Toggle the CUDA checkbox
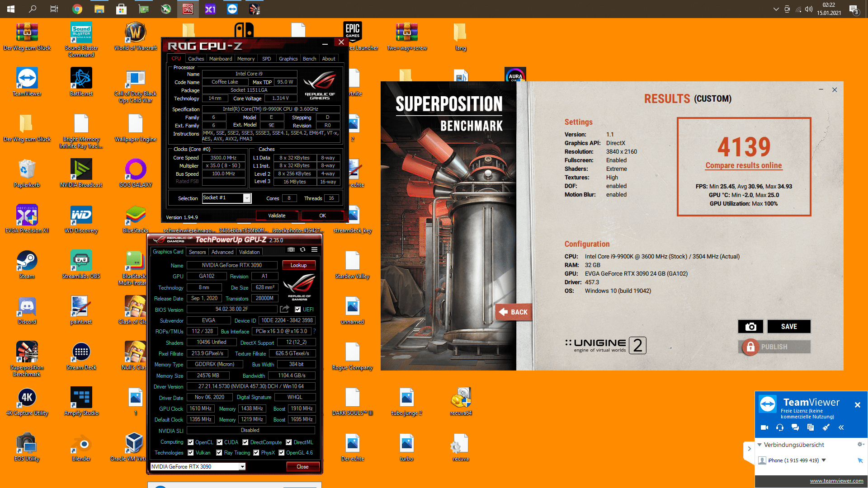 pos(220,442)
